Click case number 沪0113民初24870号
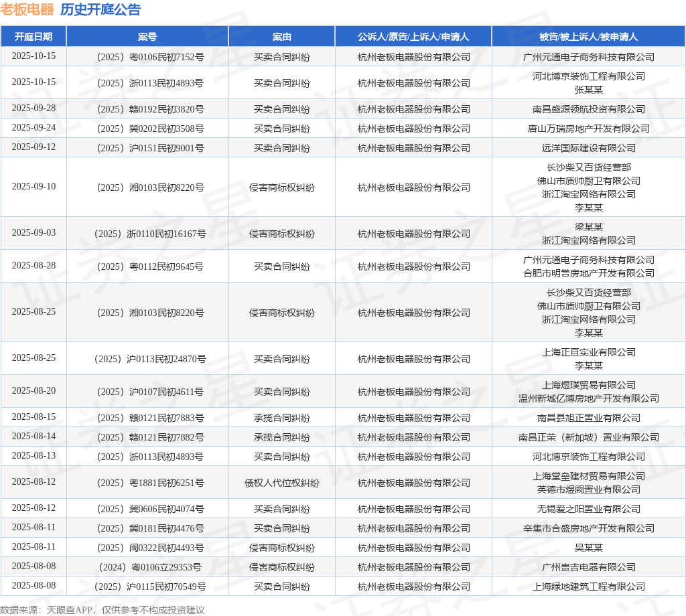 [151, 359]
